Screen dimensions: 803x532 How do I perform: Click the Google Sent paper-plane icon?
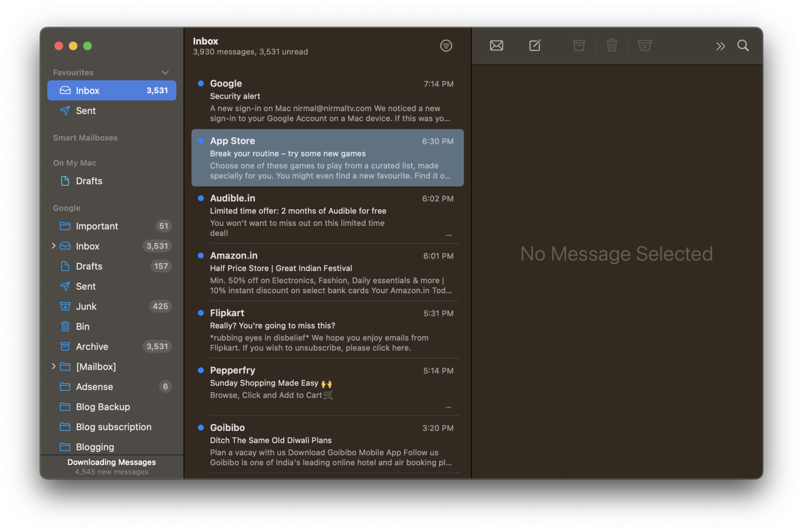65,286
